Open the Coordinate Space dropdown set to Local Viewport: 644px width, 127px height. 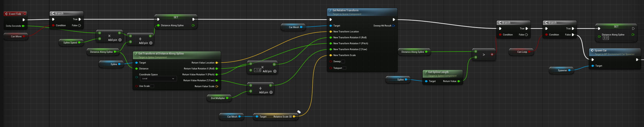tap(158, 79)
